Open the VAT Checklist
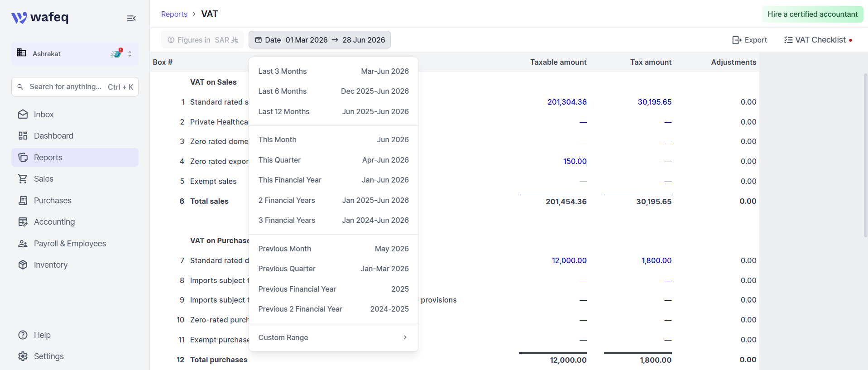 818,40
